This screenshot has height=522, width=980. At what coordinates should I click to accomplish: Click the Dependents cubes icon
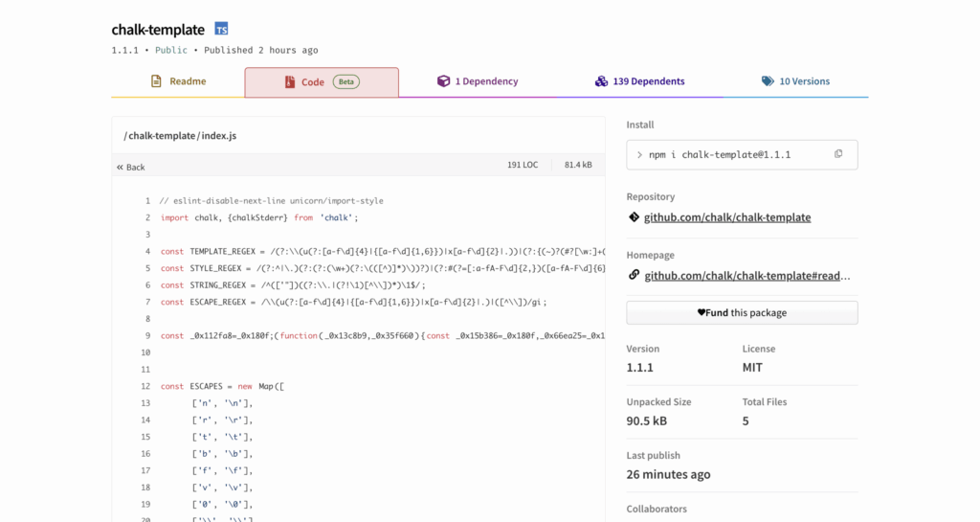click(601, 81)
